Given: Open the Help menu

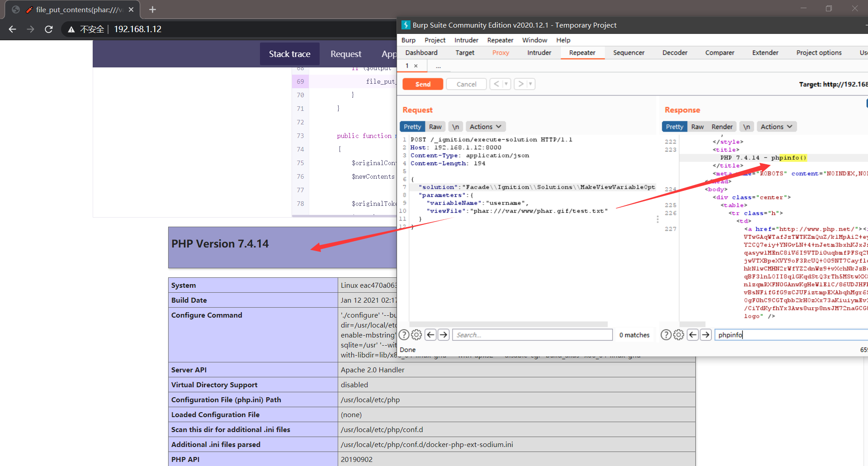Looking at the screenshot, I should (x=563, y=40).
